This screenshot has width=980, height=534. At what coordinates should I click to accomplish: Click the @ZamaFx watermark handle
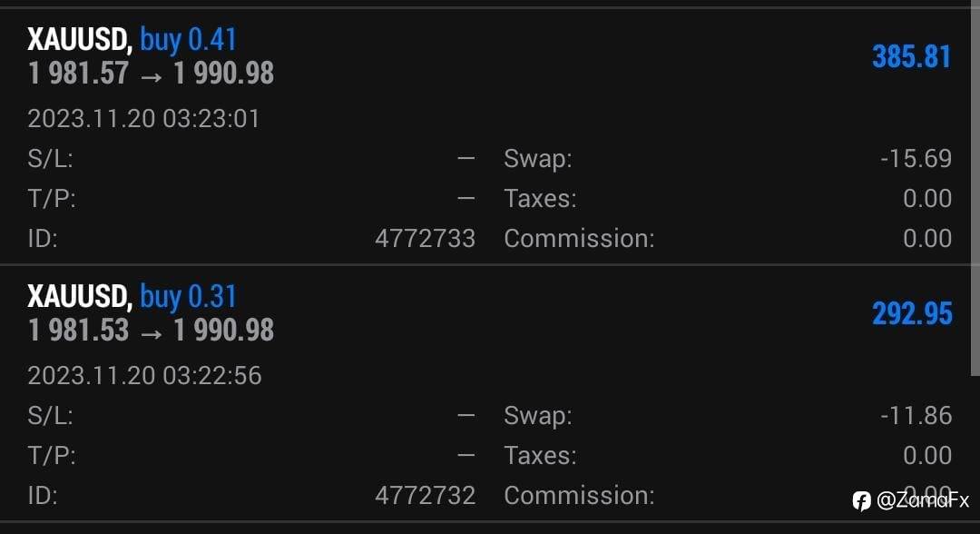(x=923, y=500)
